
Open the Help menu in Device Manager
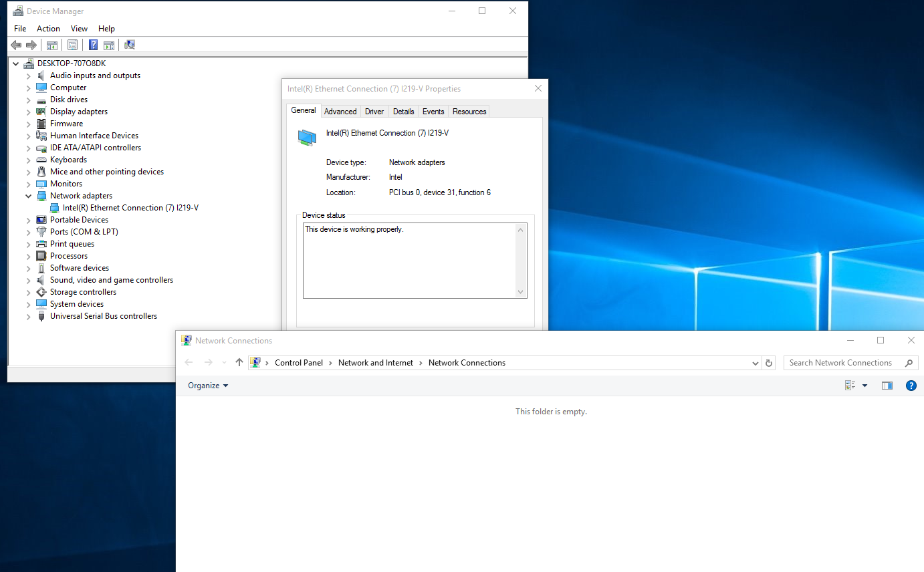[106, 29]
